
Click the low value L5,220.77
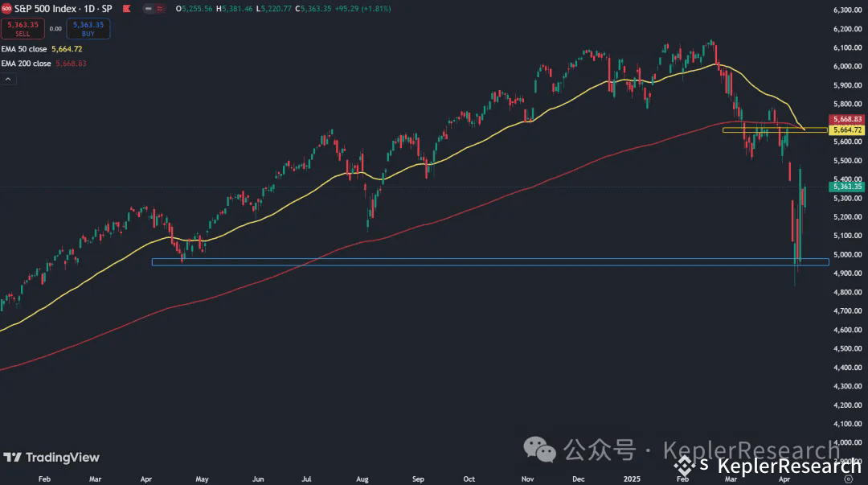pos(274,9)
